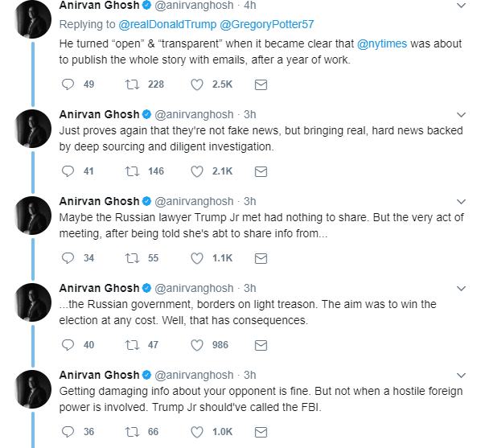Expand options for the 'Just proves again' tweet
The width and height of the screenshot is (485, 448).
click(x=461, y=115)
